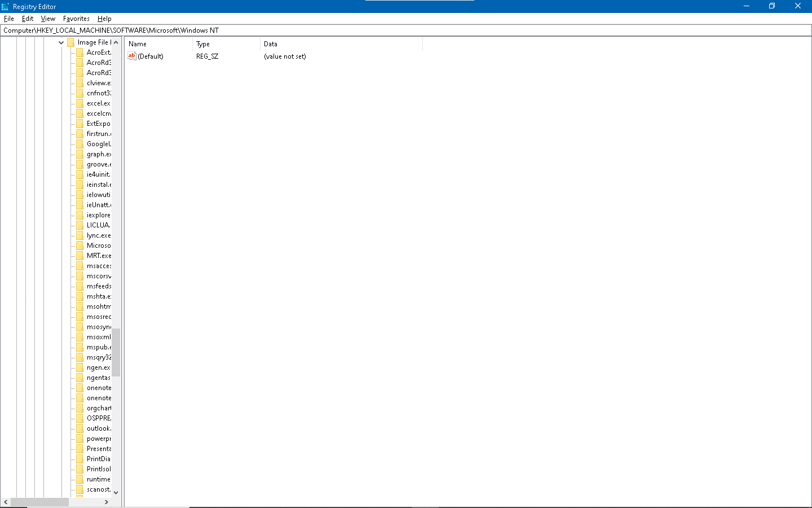Screen dimensions: 812x508
Task: Open the Edit menu
Action: (28, 19)
